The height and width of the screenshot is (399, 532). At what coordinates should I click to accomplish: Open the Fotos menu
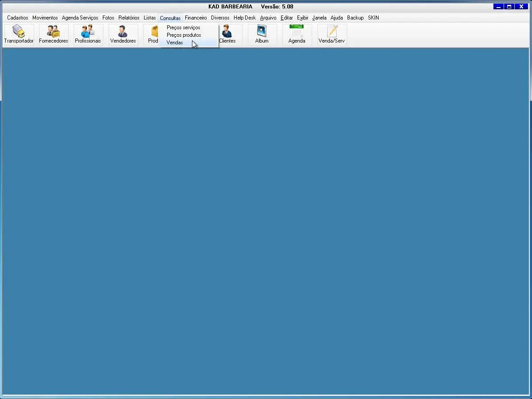click(108, 18)
